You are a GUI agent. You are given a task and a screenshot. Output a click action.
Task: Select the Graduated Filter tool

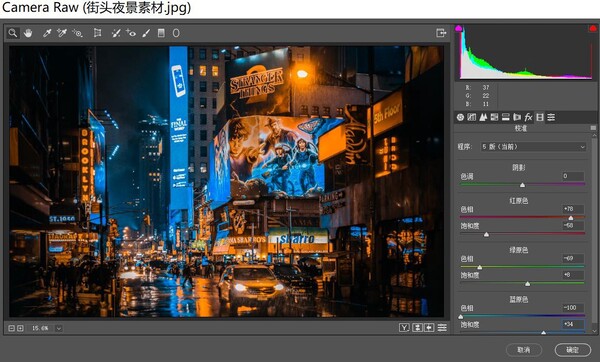tap(161, 33)
